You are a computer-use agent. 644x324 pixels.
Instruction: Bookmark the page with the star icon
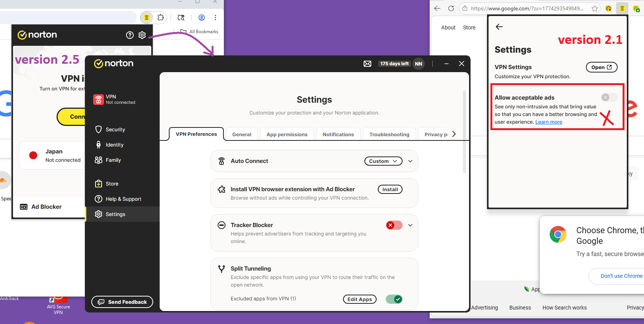[595, 8]
